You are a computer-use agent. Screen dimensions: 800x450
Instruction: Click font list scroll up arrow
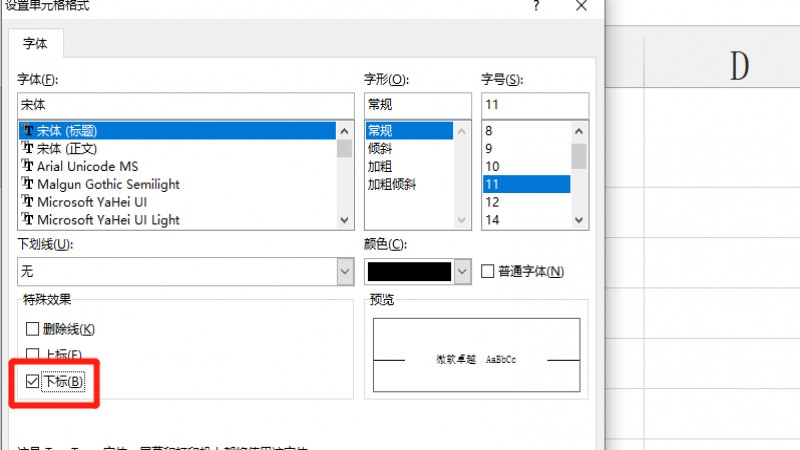(x=344, y=131)
